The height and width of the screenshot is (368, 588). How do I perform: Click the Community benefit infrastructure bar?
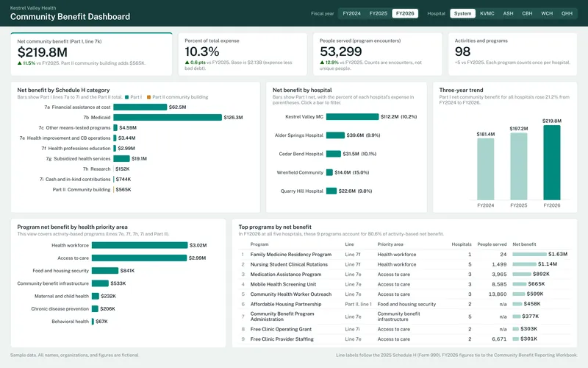coord(100,283)
